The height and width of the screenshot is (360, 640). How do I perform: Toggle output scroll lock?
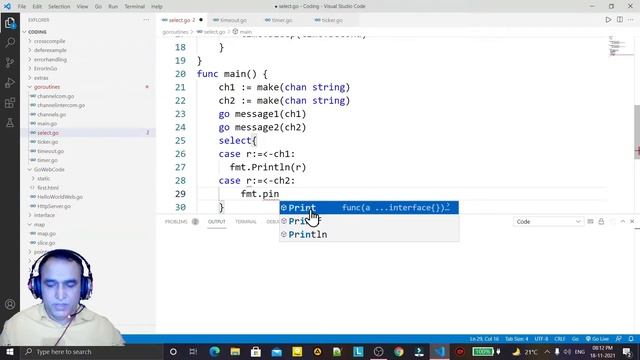[x=601, y=222]
